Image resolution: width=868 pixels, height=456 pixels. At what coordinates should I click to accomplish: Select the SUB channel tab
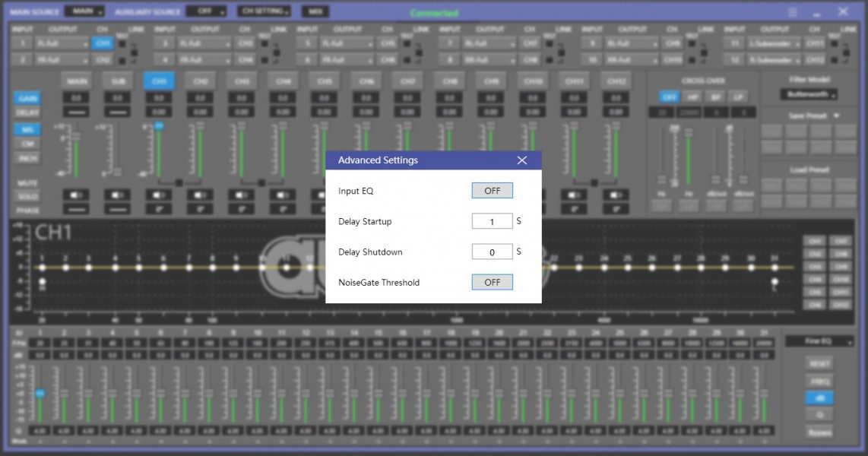click(x=118, y=81)
